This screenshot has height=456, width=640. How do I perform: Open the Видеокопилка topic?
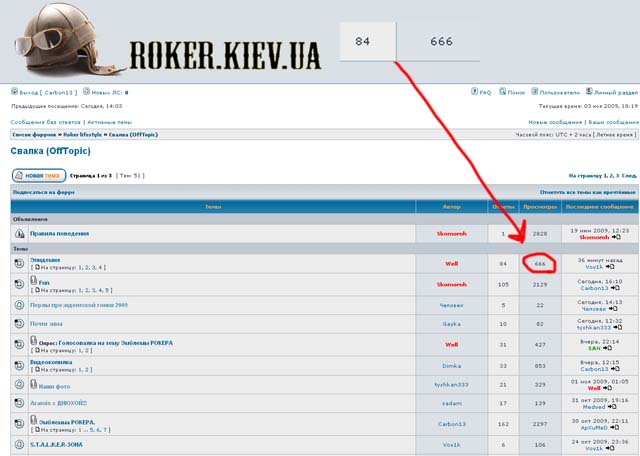click(x=51, y=362)
